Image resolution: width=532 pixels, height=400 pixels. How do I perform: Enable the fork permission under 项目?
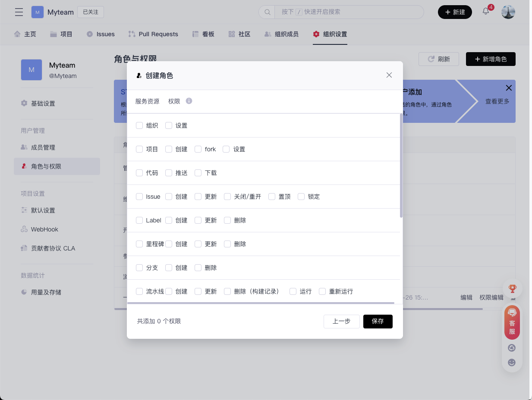pyautogui.click(x=198, y=149)
